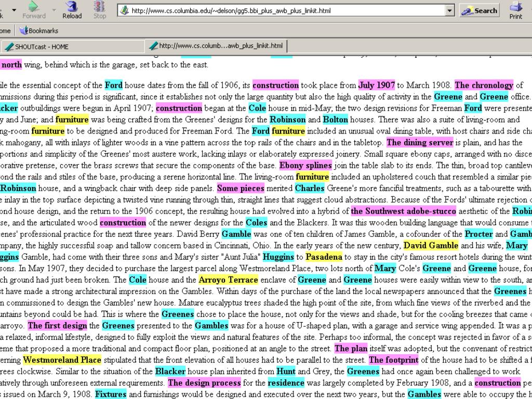Click highlighted phrase "The chronology"

(x=484, y=85)
